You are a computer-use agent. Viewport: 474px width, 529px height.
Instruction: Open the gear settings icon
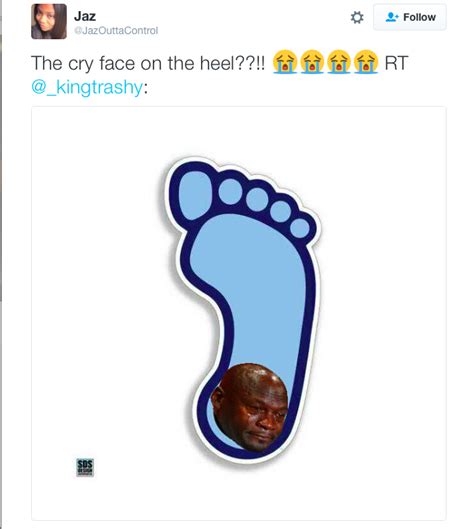[357, 18]
